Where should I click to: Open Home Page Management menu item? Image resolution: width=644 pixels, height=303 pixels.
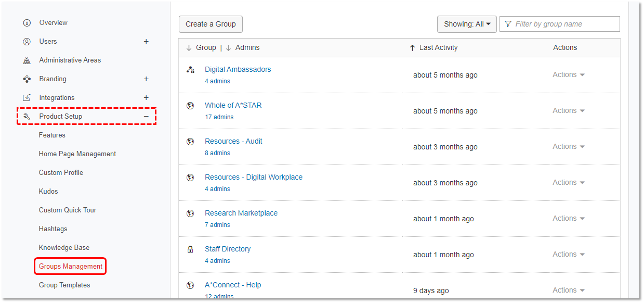[x=77, y=154]
